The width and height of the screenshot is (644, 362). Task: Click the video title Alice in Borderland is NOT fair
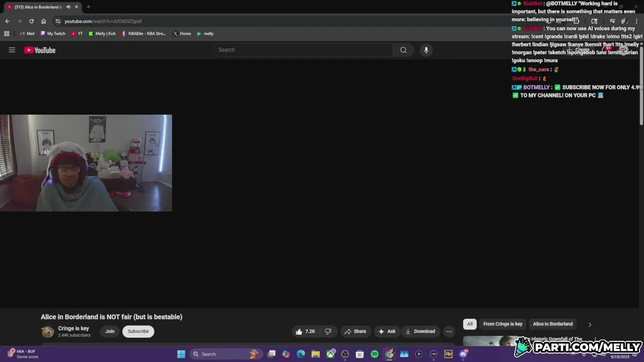(x=112, y=317)
